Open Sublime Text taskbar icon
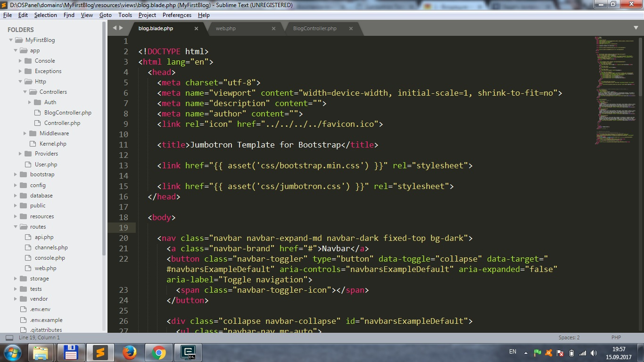This screenshot has height=362, width=644. pyautogui.click(x=100, y=353)
